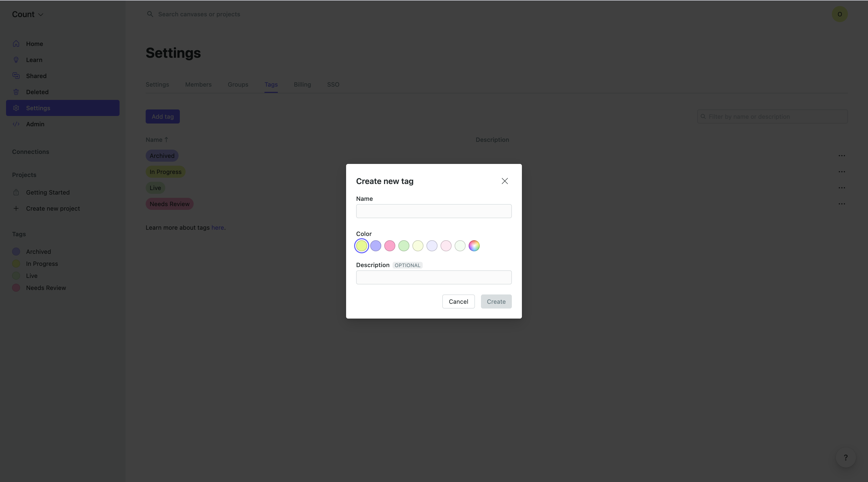
Task: Click the Shared canvases icon
Action: [16, 76]
